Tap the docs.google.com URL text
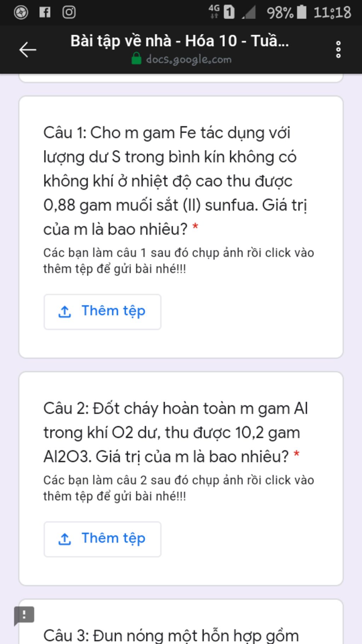The width and height of the screenshot is (362, 644). [189, 59]
